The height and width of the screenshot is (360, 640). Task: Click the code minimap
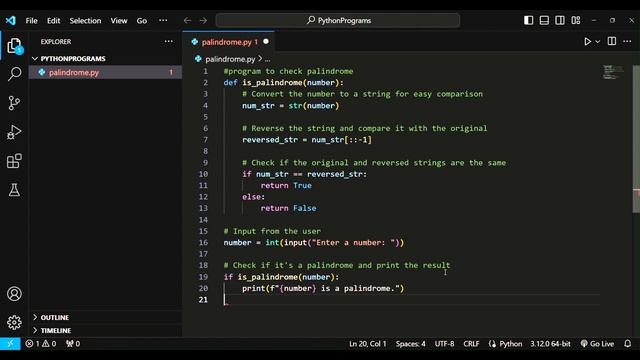coord(613,72)
